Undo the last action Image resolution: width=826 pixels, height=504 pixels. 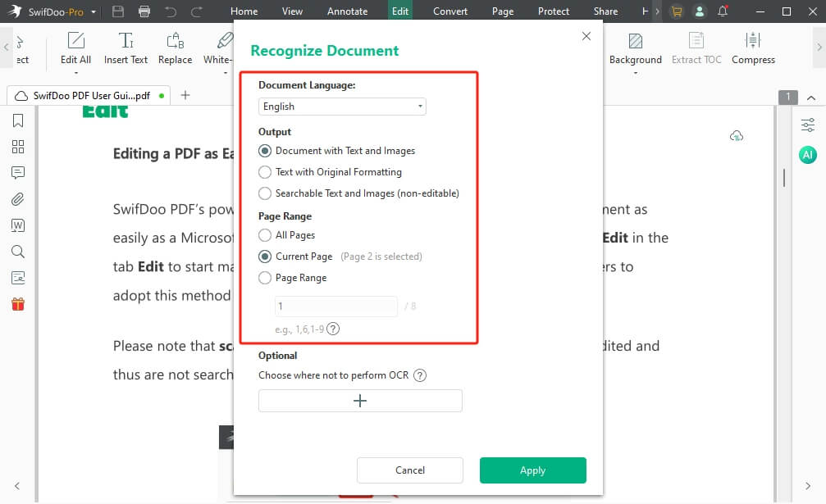171,11
